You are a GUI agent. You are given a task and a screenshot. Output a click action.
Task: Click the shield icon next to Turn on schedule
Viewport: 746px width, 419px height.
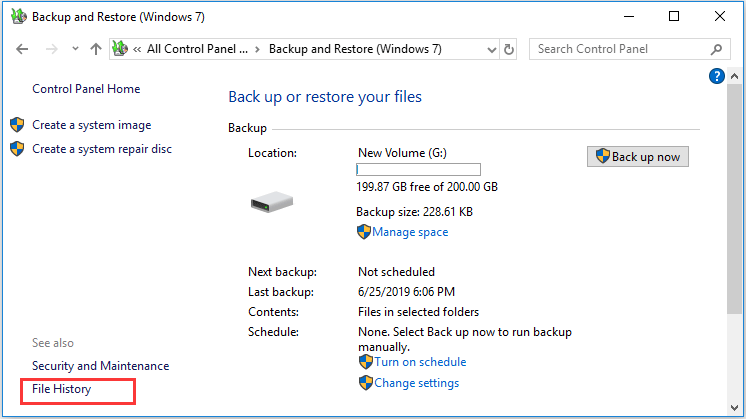(365, 362)
